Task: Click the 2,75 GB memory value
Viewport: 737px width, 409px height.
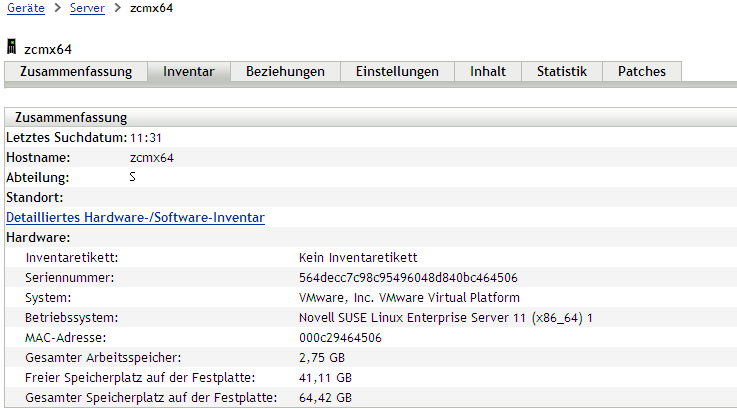Action: [321, 357]
